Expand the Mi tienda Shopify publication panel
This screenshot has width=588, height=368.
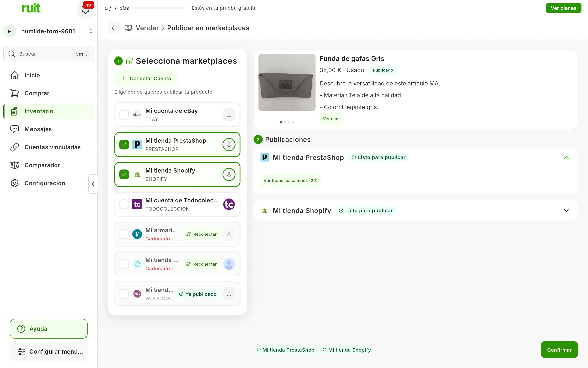pyautogui.click(x=566, y=211)
